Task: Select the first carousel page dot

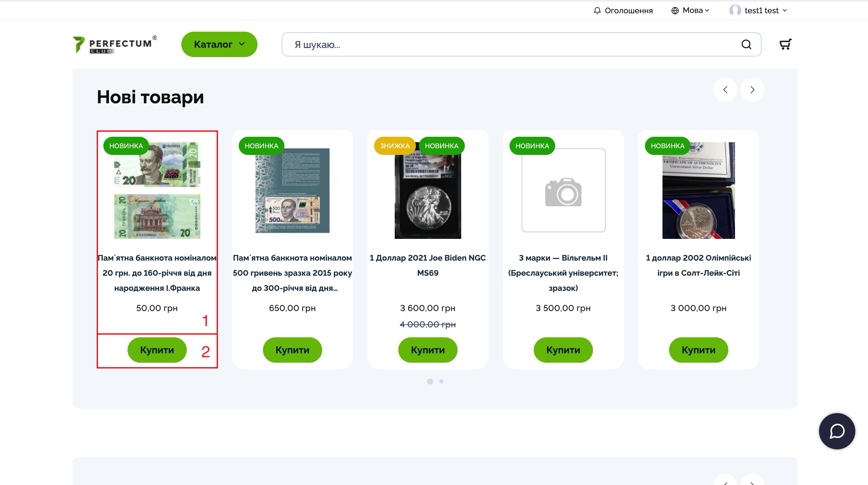Action: [430, 381]
